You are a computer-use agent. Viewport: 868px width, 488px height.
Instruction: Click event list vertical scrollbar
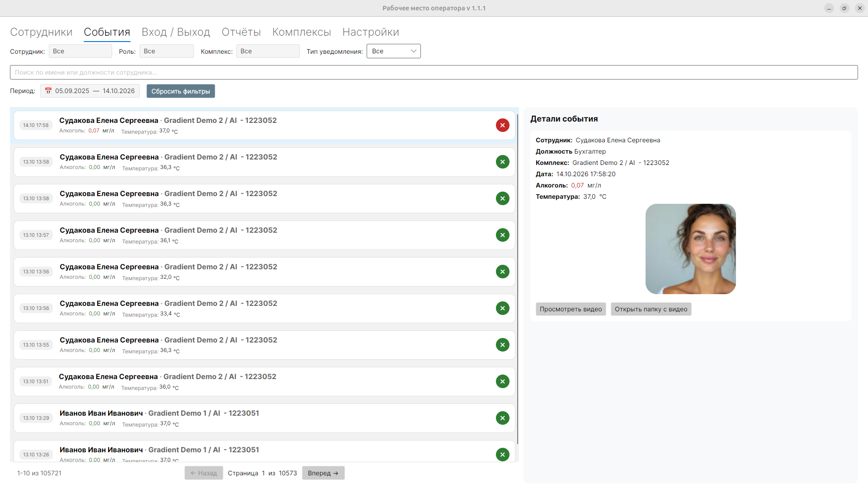coord(518,279)
